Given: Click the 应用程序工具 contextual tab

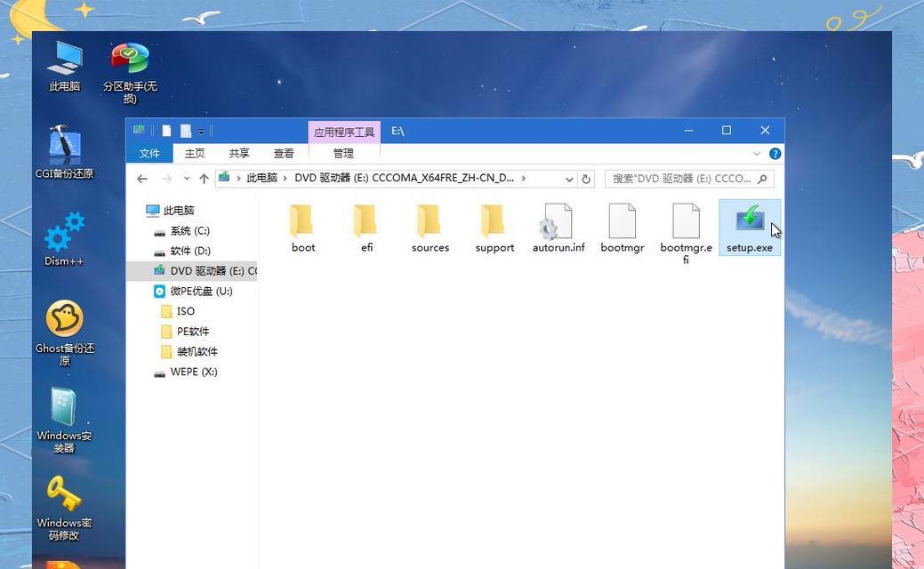Looking at the screenshot, I should [344, 132].
